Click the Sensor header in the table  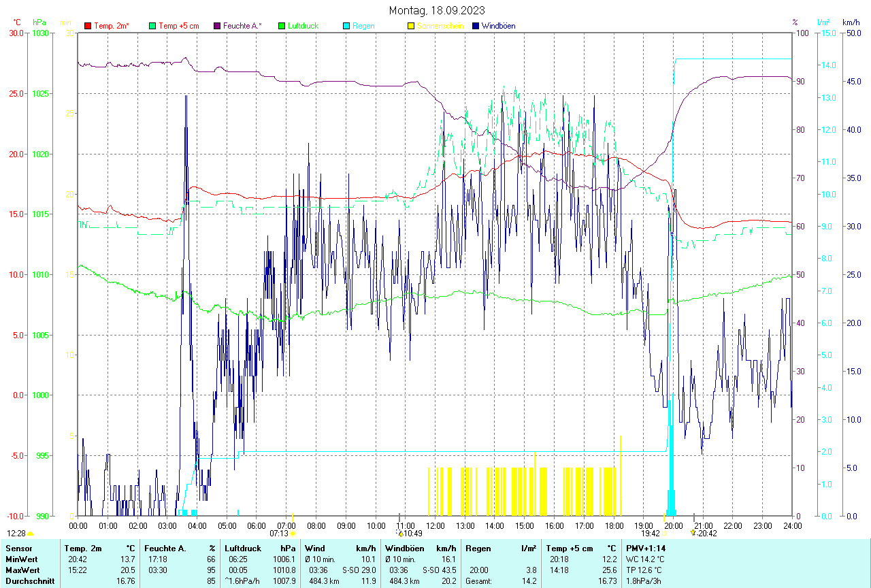pos(18,548)
